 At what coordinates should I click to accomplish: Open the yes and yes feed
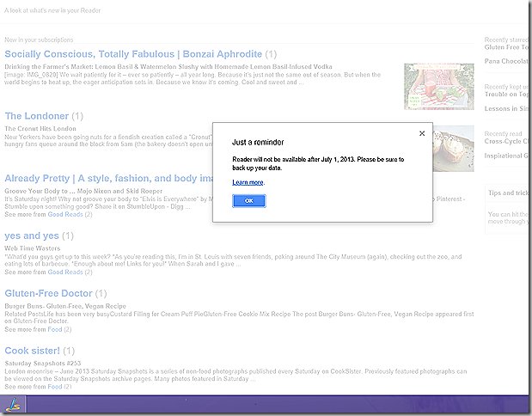click(x=32, y=236)
